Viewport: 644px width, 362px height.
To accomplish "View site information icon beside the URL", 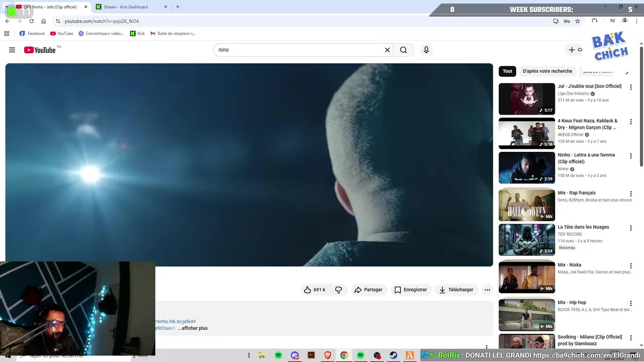I will click(58, 21).
